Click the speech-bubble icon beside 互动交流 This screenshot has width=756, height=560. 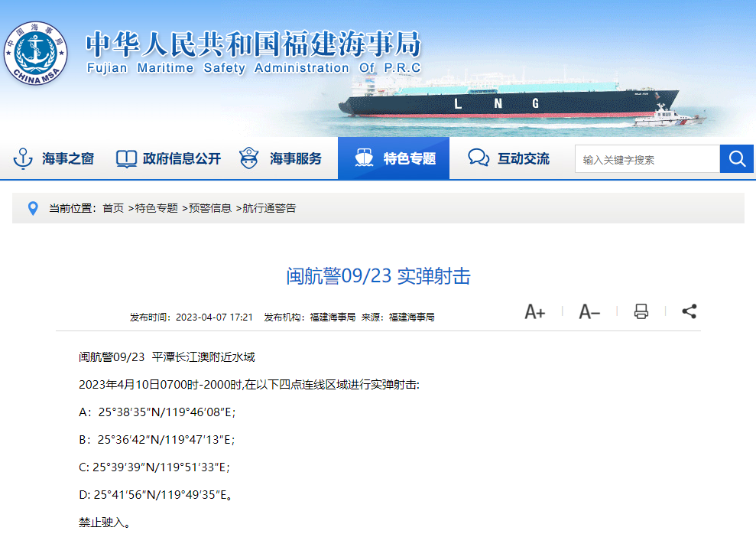[x=478, y=158]
